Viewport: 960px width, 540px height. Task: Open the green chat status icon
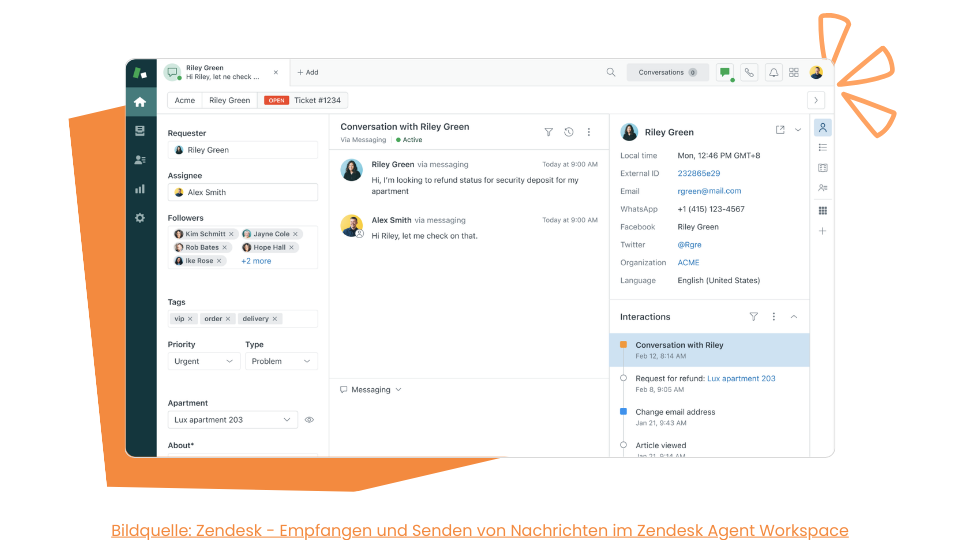pos(725,72)
